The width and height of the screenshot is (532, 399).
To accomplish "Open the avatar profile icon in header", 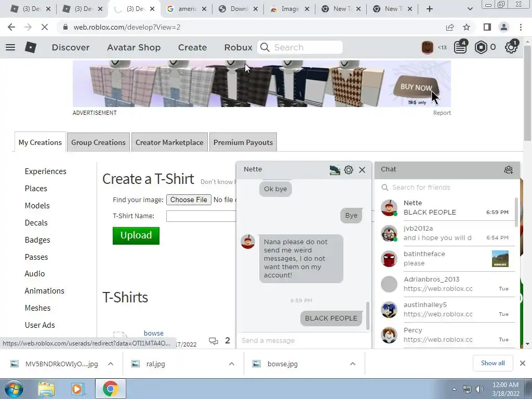I will point(428,47).
